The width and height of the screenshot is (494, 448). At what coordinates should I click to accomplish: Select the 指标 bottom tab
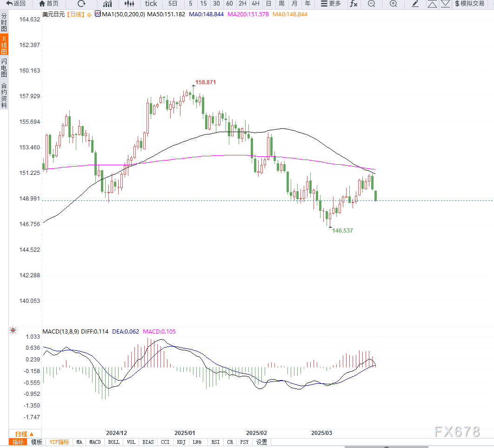point(18,442)
